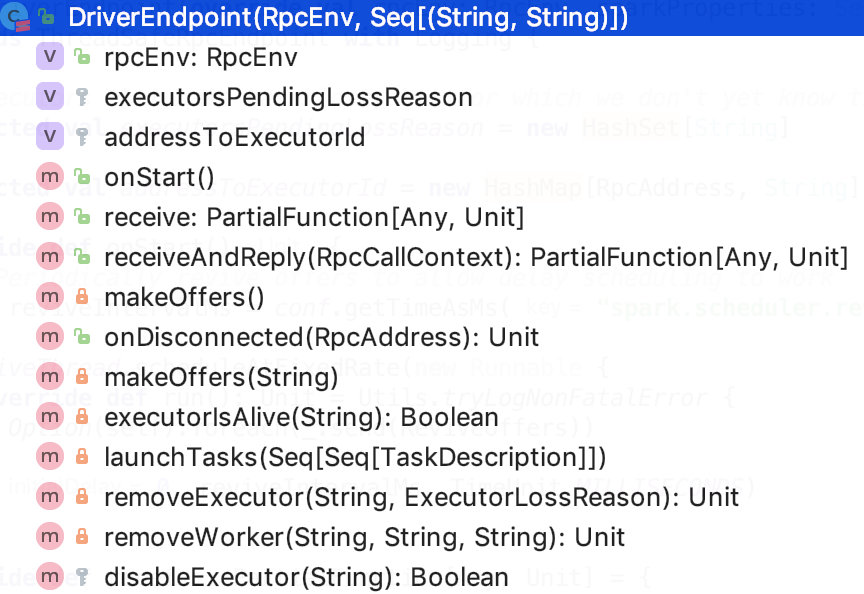Select the onDisconnected(RpcAddress): Unit entry

[321, 338]
